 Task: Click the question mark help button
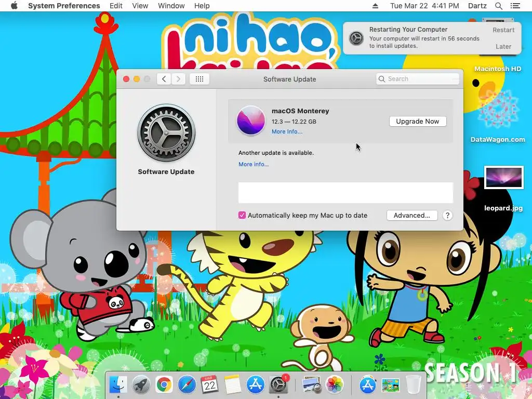click(447, 215)
